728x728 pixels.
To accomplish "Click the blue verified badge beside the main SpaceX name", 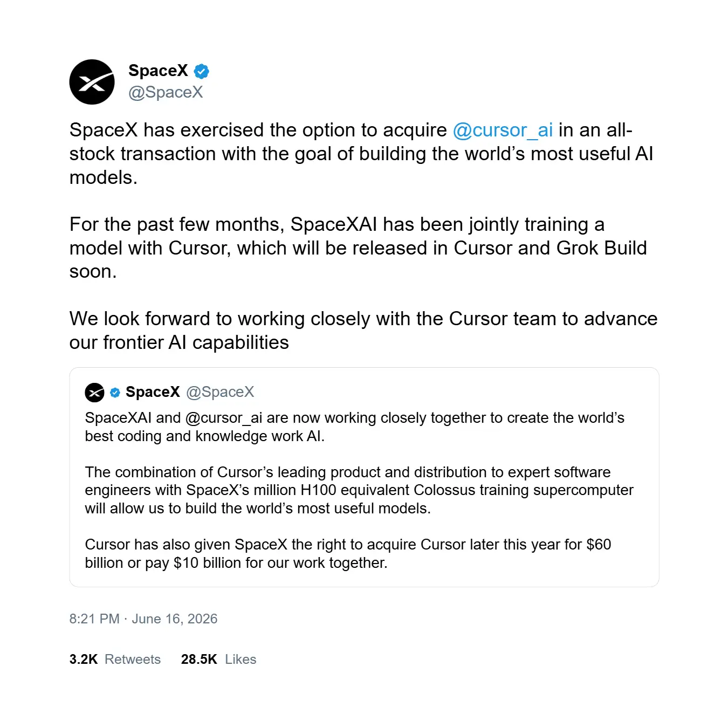I will (202, 71).
